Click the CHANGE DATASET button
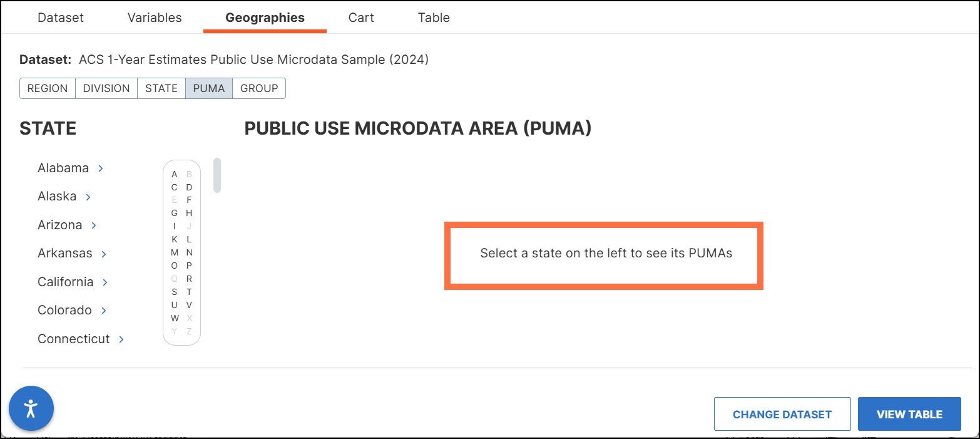The height and width of the screenshot is (439, 980). point(782,414)
